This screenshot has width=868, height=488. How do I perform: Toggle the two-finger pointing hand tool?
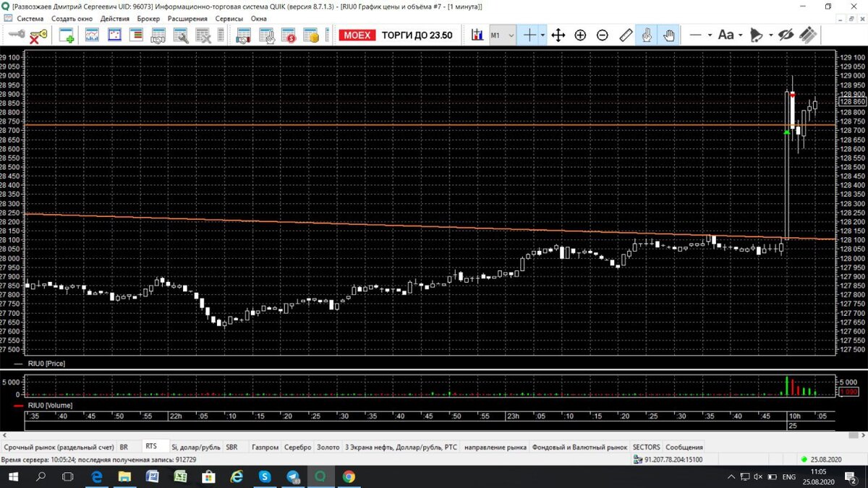point(647,35)
